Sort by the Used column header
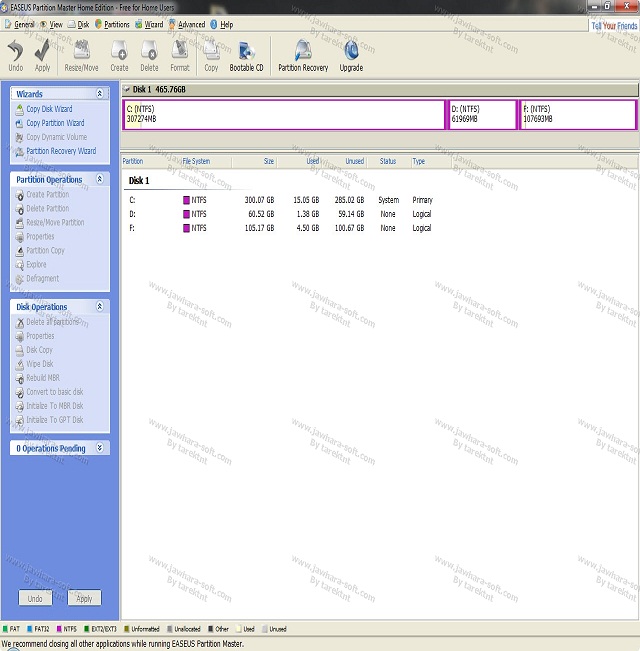The height and width of the screenshot is (651, 640). 313,162
